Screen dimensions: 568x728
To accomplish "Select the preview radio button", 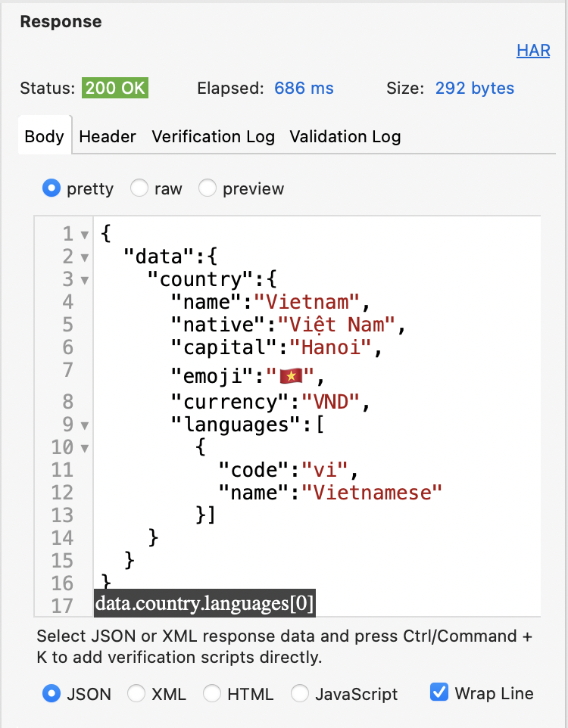I will coord(208,188).
